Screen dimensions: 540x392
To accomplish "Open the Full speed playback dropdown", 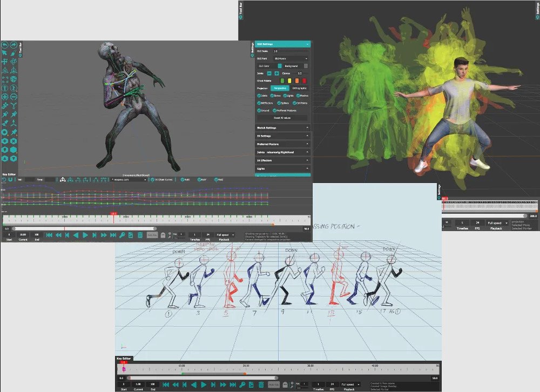I will pyautogui.click(x=225, y=235).
